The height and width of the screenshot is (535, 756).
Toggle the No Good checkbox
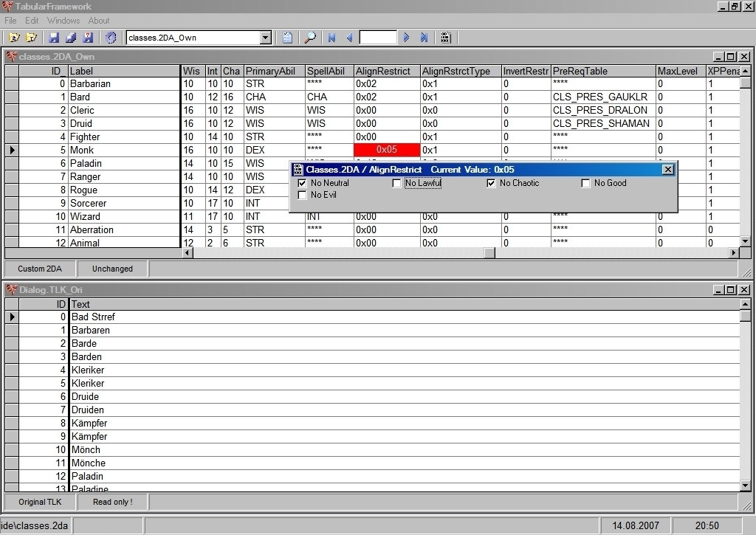585,183
